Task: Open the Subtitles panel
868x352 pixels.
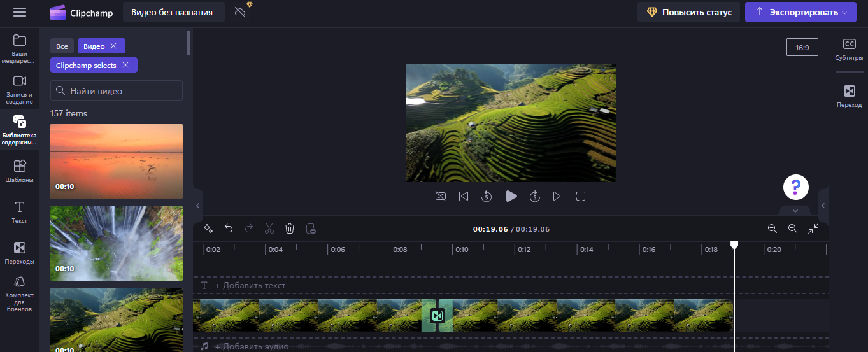Action: 849,50
